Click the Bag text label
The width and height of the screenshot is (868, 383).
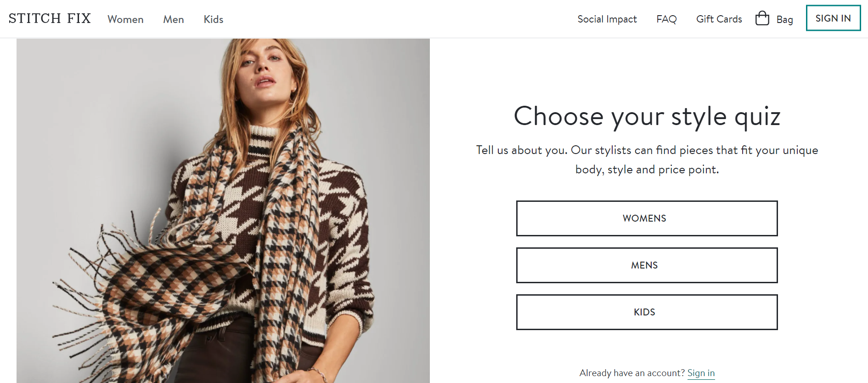click(785, 20)
